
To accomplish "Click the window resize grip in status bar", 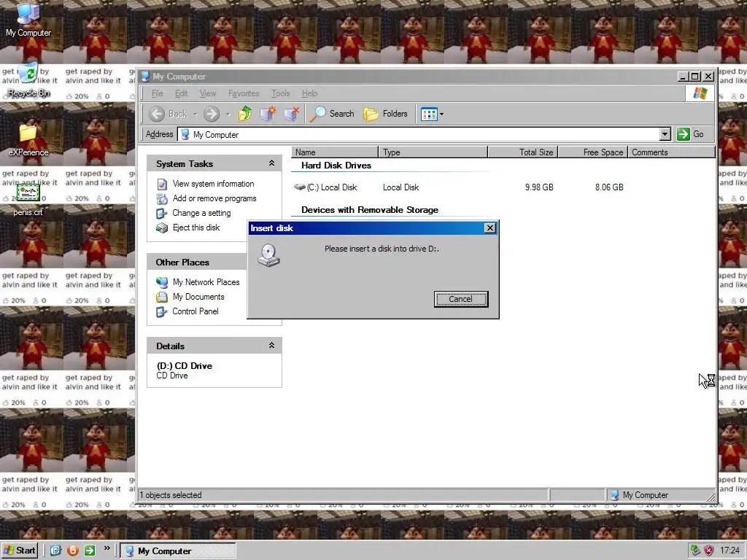I will pyautogui.click(x=711, y=496).
